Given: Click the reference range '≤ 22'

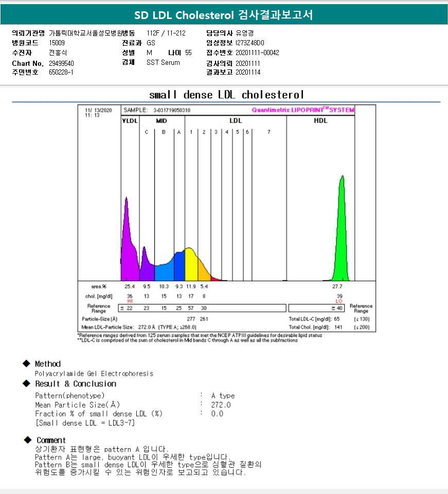Looking at the screenshot, I should point(126,308).
